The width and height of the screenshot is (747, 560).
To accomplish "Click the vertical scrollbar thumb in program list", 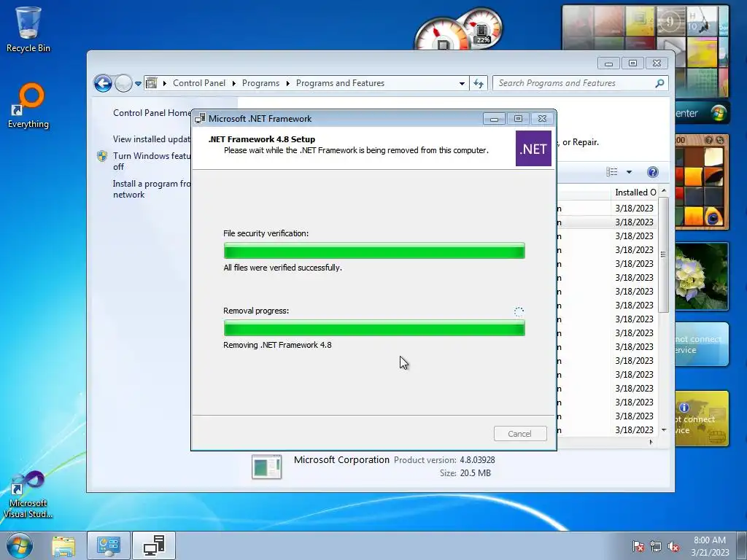I will (663, 254).
